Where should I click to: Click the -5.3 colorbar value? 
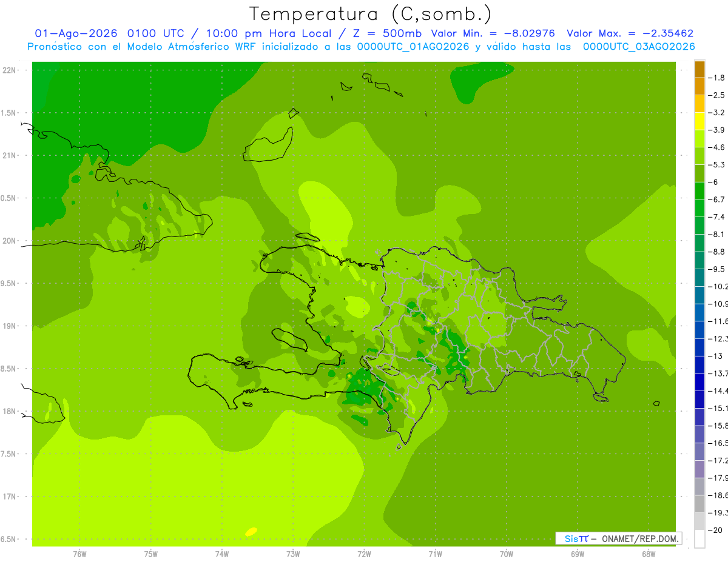click(x=718, y=165)
